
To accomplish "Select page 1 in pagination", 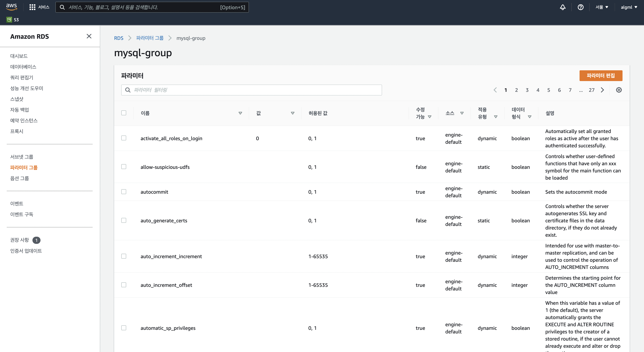I will coord(505,90).
